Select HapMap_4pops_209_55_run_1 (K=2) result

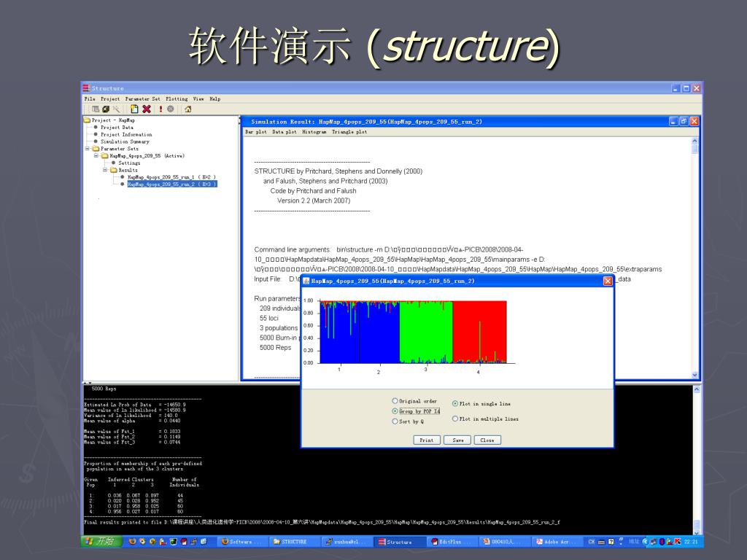click(171, 177)
